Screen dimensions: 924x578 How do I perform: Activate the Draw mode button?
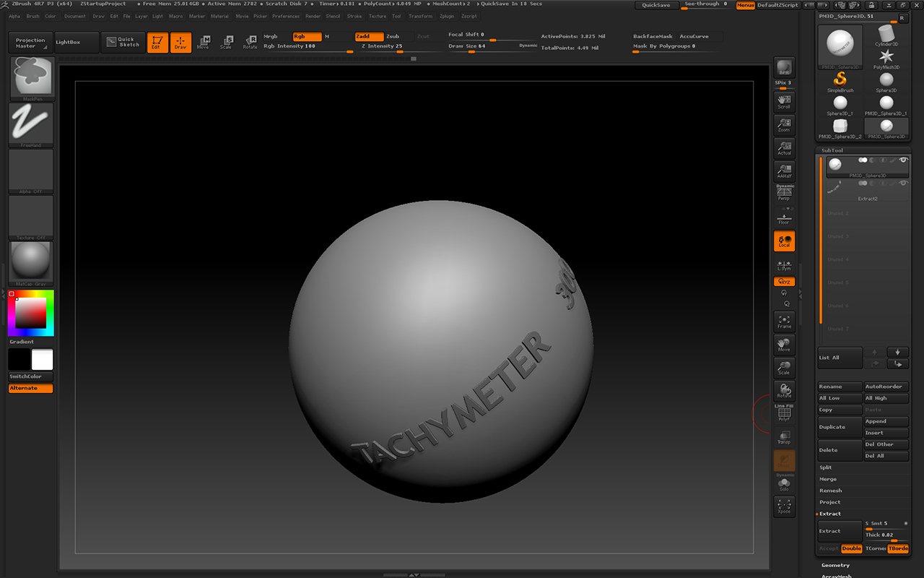[x=180, y=43]
